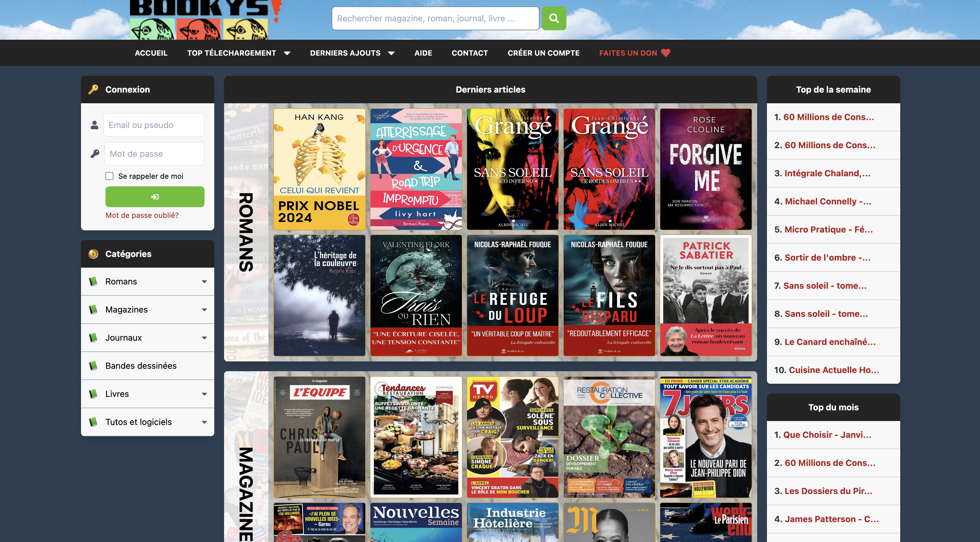Image resolution: width=980 pixels, height=542 pixels.
Task: Click the green login arrow button
Action: click(155, 197)
